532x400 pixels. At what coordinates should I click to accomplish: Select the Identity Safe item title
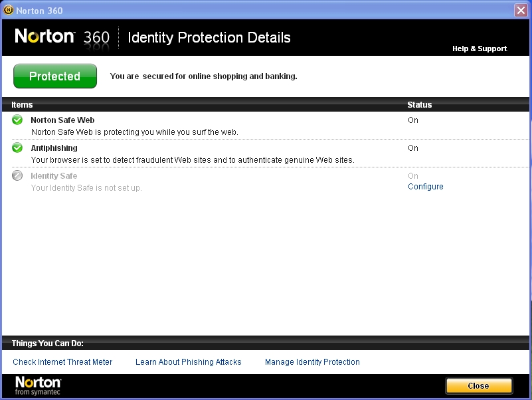54,176
